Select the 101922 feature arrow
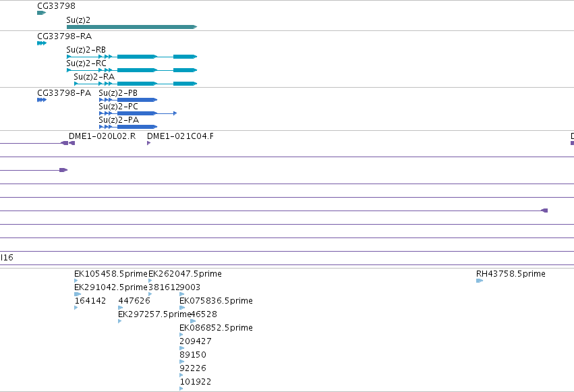 point(181,389)
